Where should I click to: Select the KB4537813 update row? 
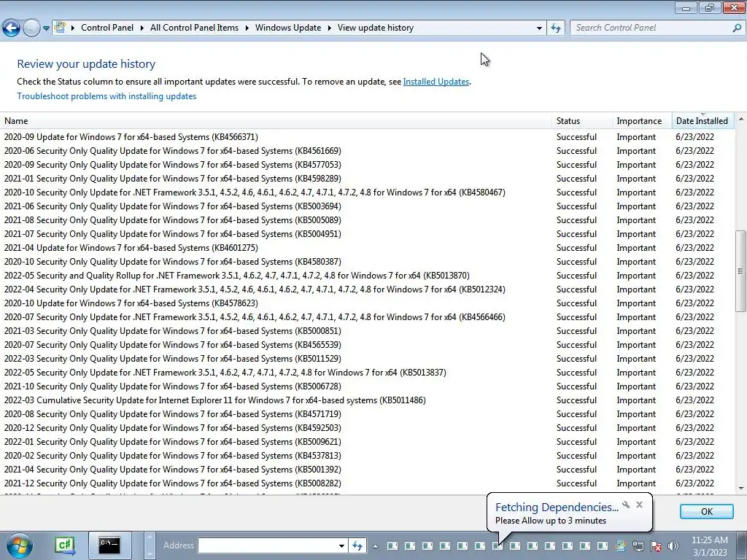(x=367, y=455)
